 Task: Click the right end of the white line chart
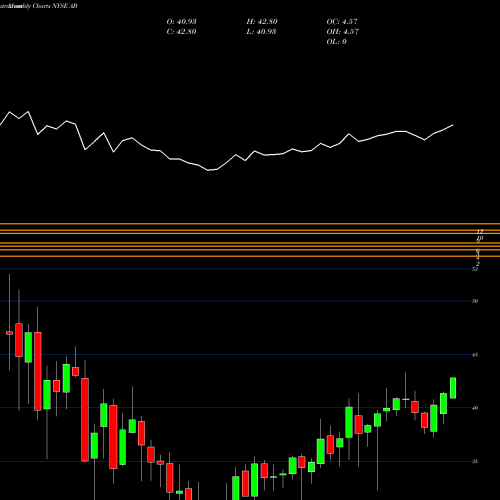point(453,125)
